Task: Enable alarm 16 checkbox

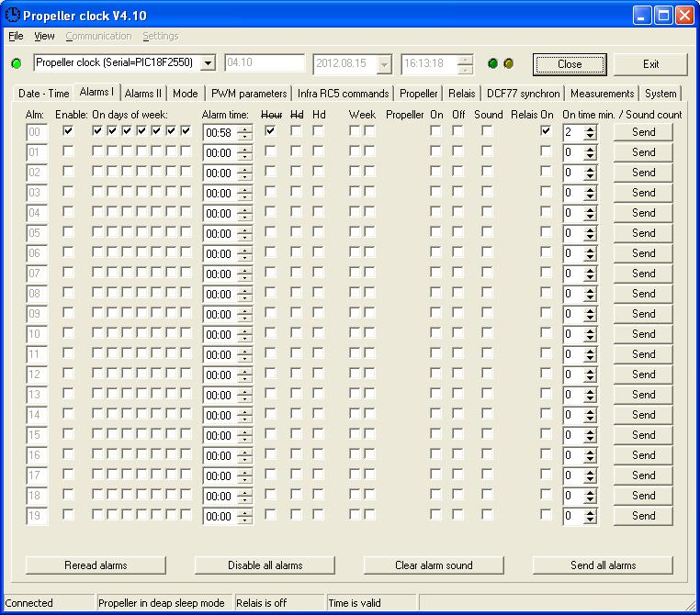Action: [68, 454]
